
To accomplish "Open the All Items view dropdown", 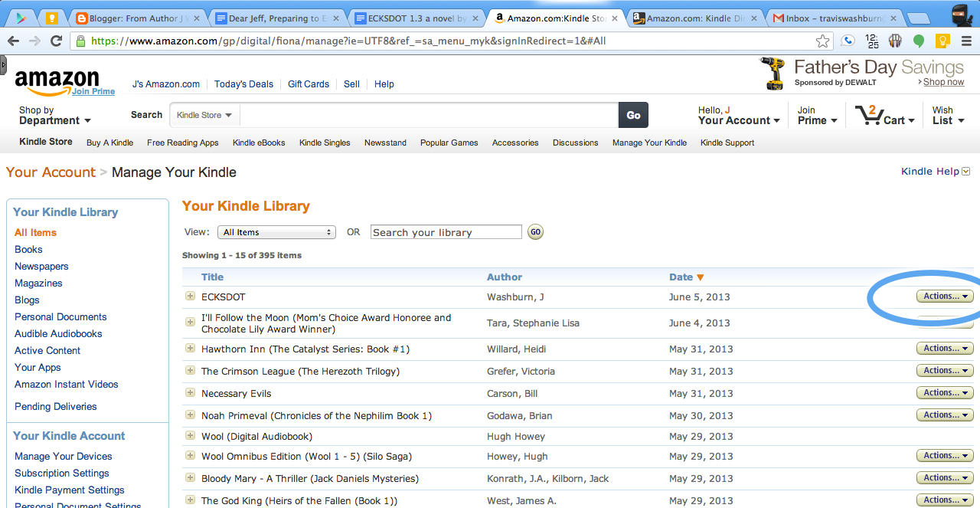I will [276, 231].
